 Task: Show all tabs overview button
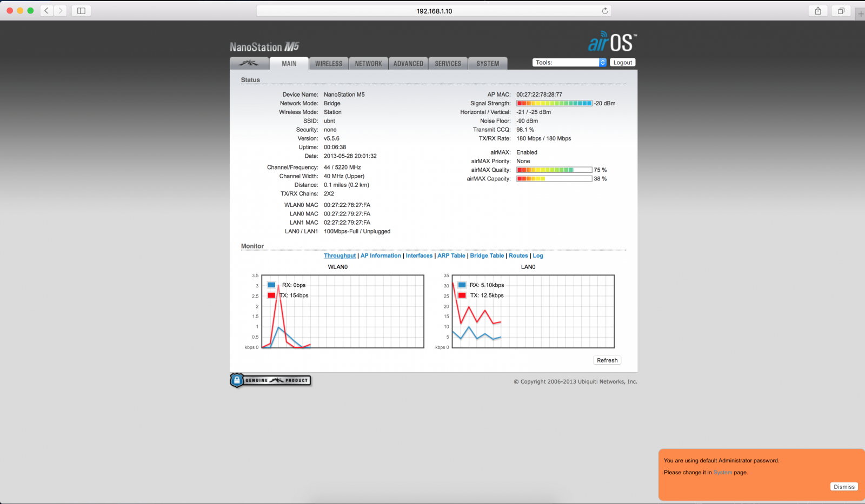click(x=841, y=11)
